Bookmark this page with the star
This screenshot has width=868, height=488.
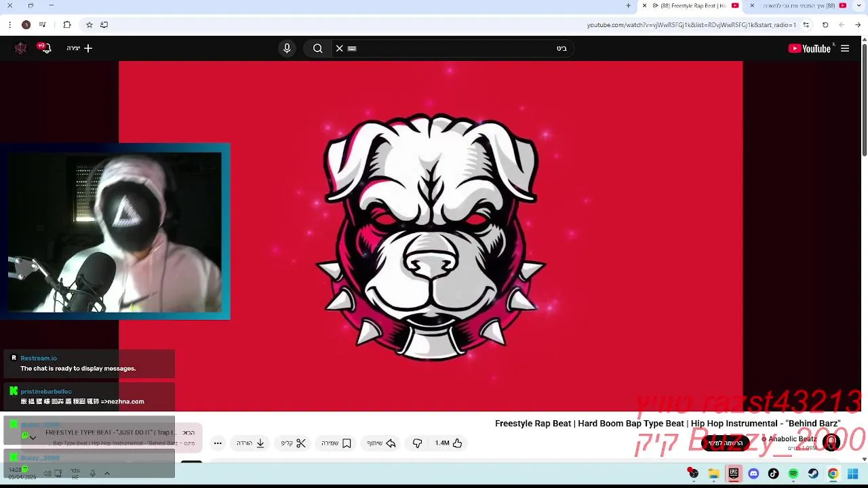(x=89, y=25)
